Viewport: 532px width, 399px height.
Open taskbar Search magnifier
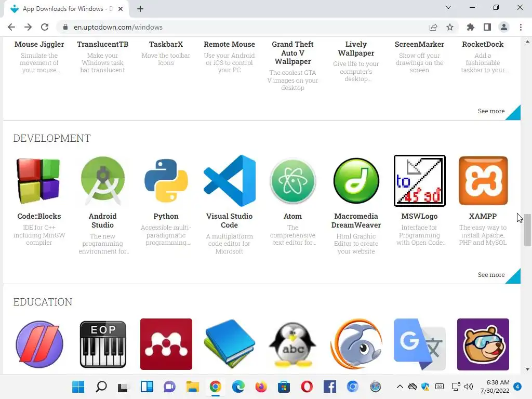point(101,387)
